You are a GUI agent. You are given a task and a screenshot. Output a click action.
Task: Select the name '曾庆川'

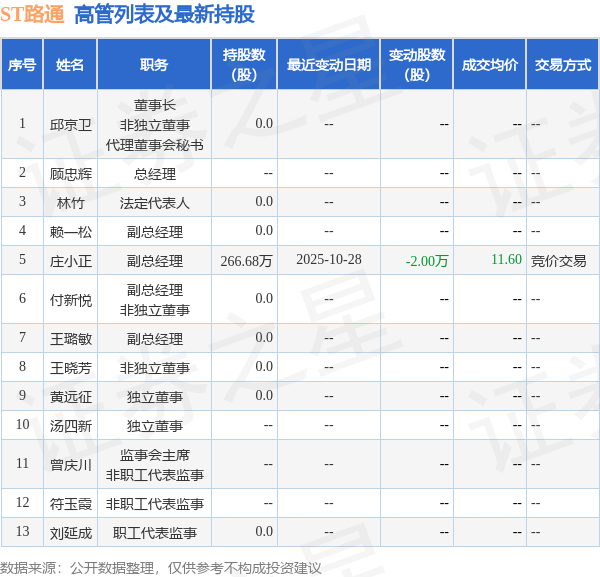[71, 465]
